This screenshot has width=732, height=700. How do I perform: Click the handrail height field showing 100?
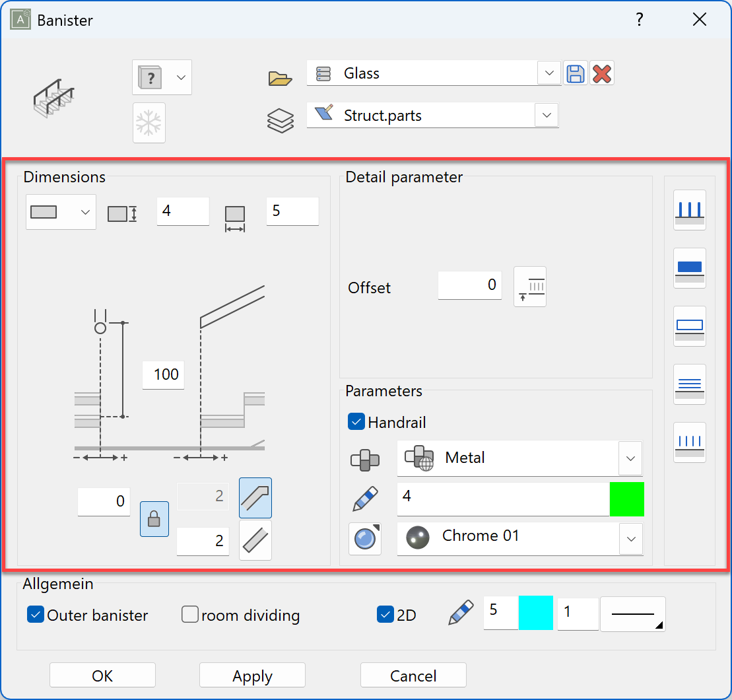coord(164,374)
